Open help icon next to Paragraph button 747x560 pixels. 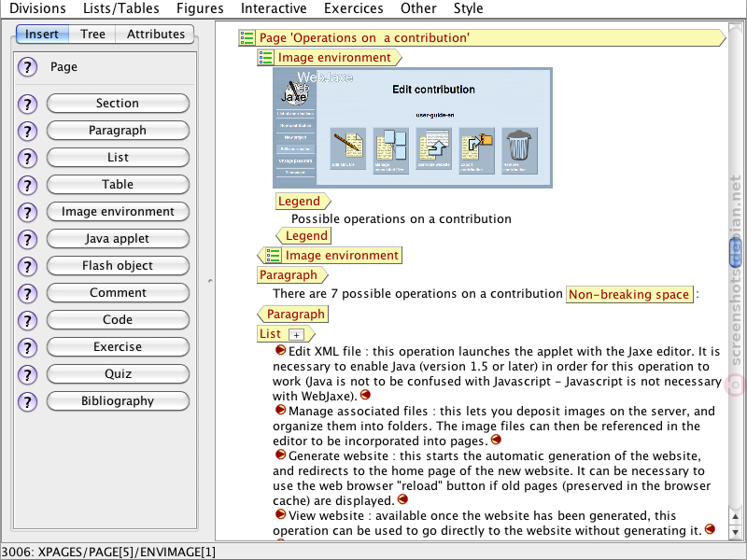pyautogui.click(x=28, y=131)
